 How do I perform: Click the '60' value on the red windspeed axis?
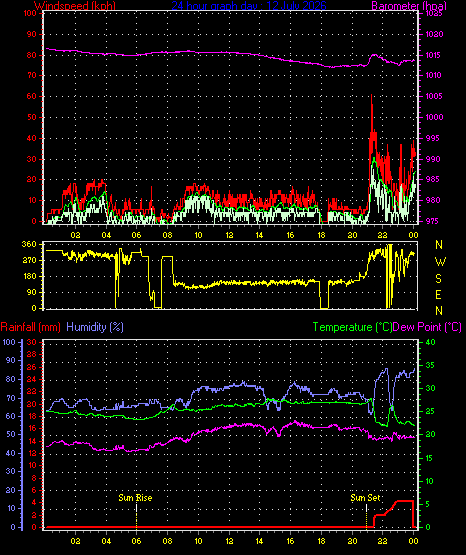pyautogui.click(x=32, y=96)
